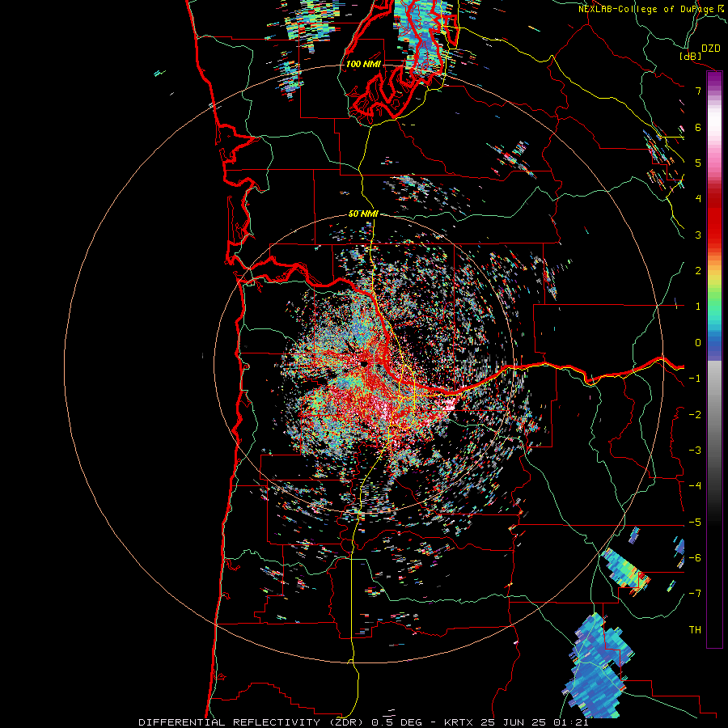Screen dimensions: 728x728
Task: Click the 2 label on color scale
Action: [698, 271]
